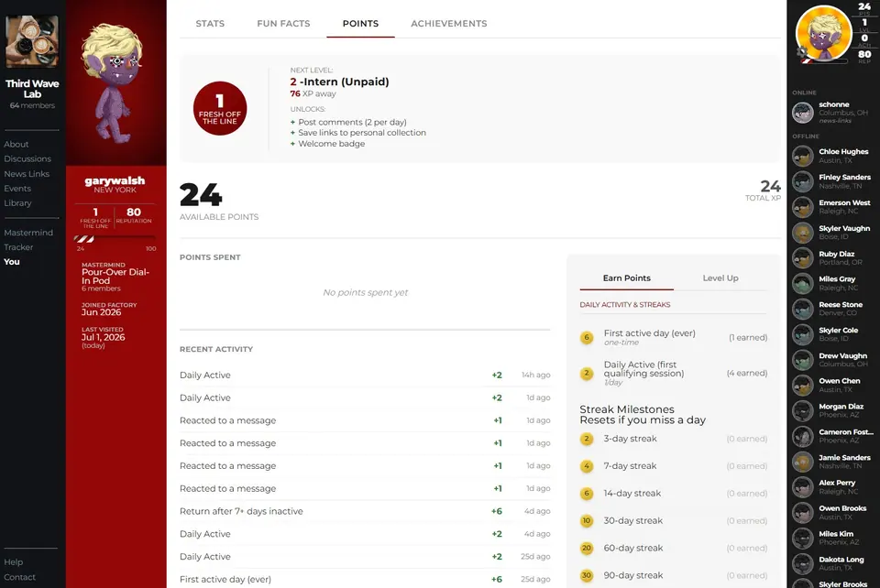Click the coin icon for 14-day streak

tap(587, 494)
